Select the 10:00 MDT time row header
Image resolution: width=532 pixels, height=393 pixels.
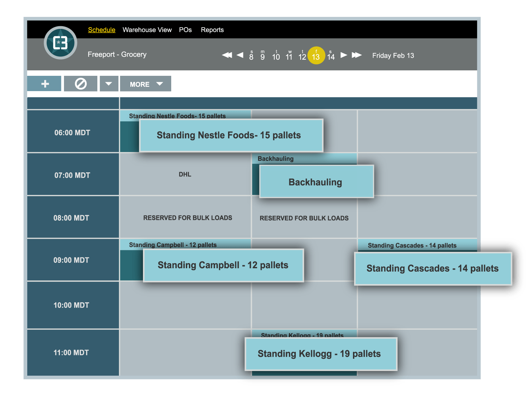(73, 305)
